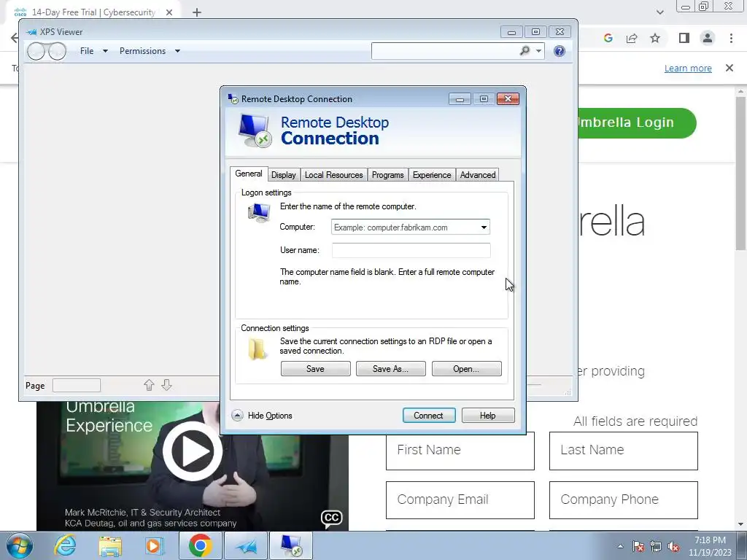
Task: Click the muted volume speaker tray icon
Action: coord(673,546)
